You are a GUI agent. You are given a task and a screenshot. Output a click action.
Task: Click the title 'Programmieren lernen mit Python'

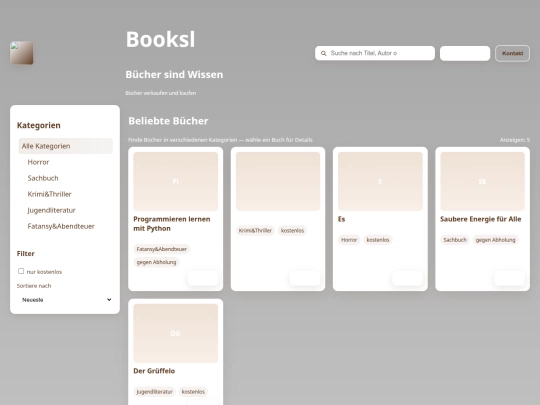172,224
